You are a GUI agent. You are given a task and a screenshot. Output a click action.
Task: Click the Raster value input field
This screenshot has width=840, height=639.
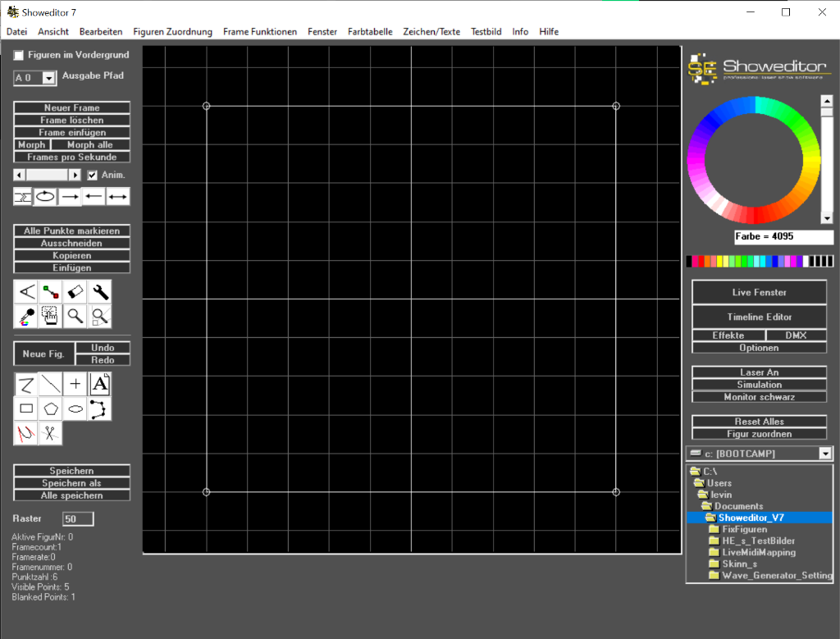coord(78,518)
